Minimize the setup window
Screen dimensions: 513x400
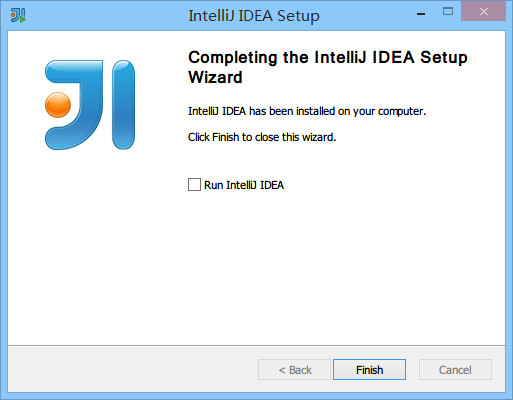click(421, 14)
